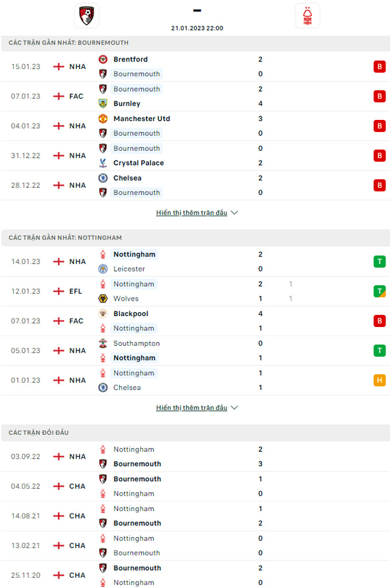The image size is (390, 588).
Task: Expand more Bournemouth recent matches
Action: (x=192, y=213)
